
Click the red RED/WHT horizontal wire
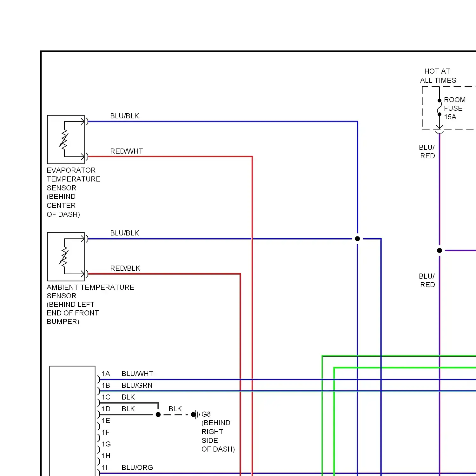point(170,156)
